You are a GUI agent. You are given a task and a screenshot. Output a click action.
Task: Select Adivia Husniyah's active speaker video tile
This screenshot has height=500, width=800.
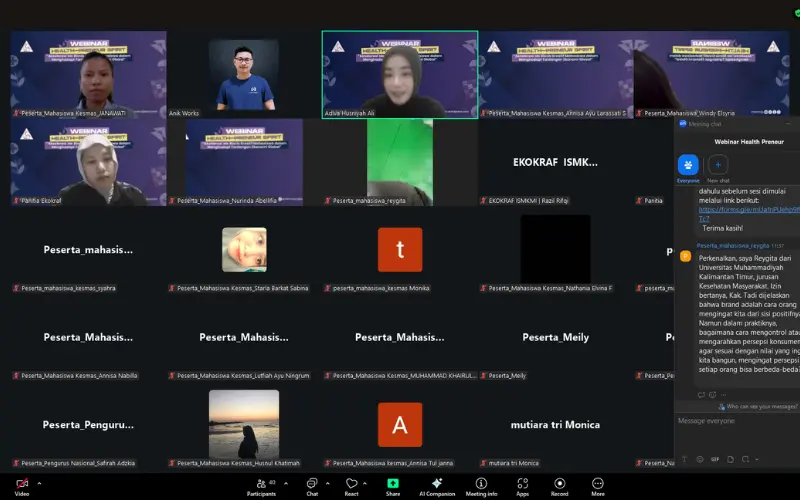(399, 74)
